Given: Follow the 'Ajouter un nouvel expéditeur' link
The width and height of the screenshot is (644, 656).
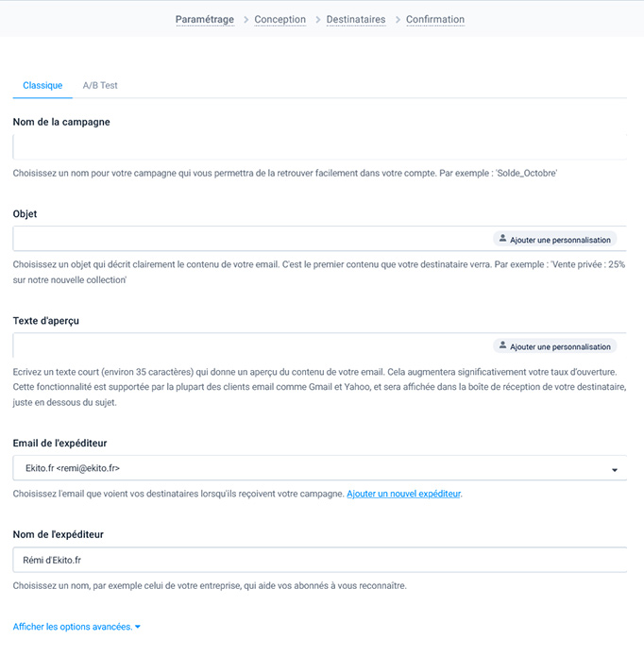Looking at the screenshot, I should [404, 494].
